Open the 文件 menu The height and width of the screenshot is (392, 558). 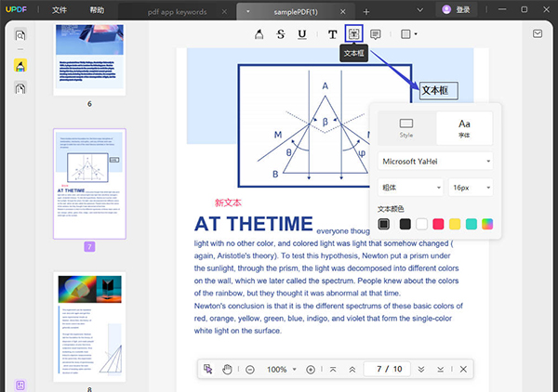click(x=60, y=10)
